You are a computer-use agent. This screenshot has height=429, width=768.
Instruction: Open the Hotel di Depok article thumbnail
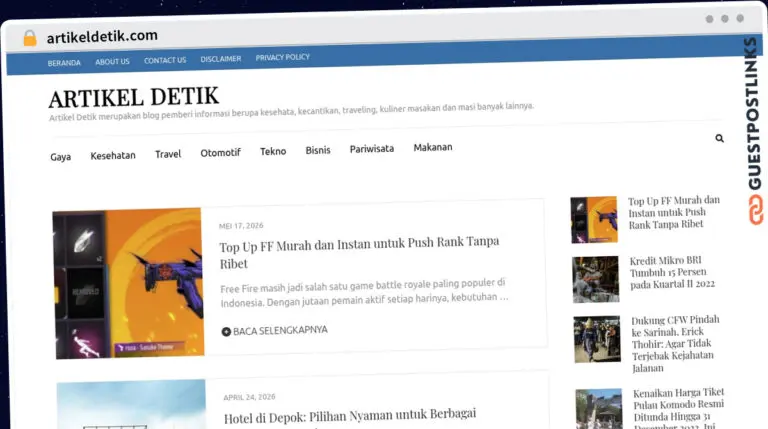tap(131, 404)
